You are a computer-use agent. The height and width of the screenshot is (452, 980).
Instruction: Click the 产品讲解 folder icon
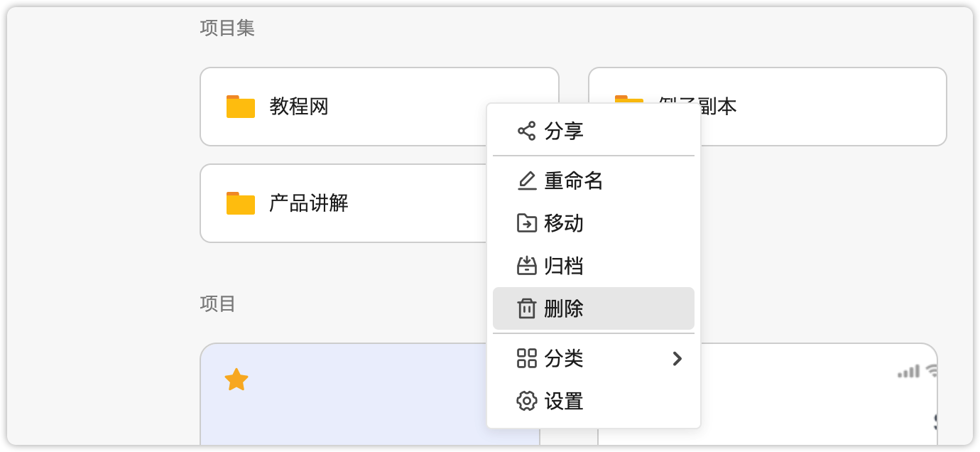241,203
